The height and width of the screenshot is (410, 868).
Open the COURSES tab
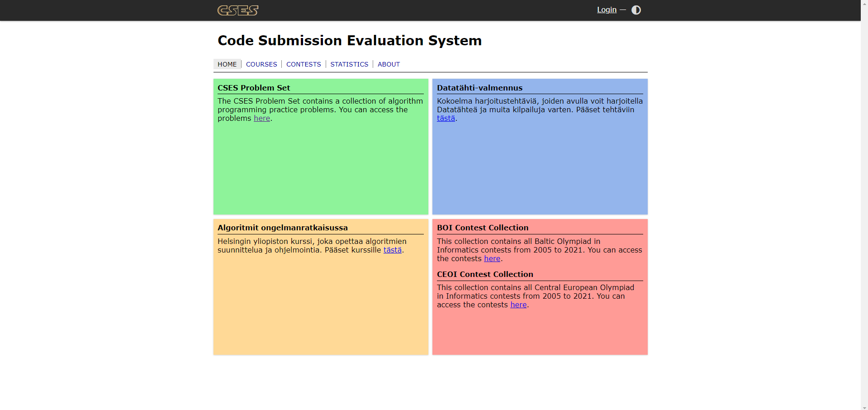(261, 64)
